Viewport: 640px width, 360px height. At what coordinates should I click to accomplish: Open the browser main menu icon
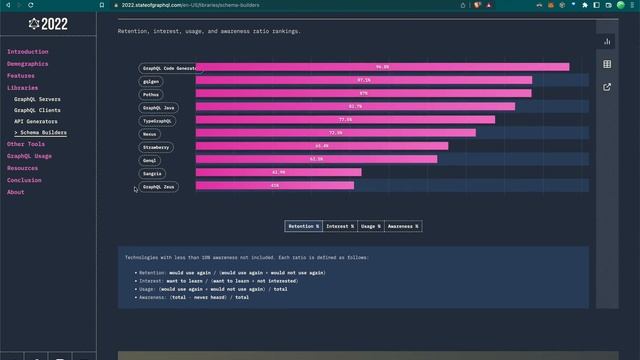click(x=633, y=5)
